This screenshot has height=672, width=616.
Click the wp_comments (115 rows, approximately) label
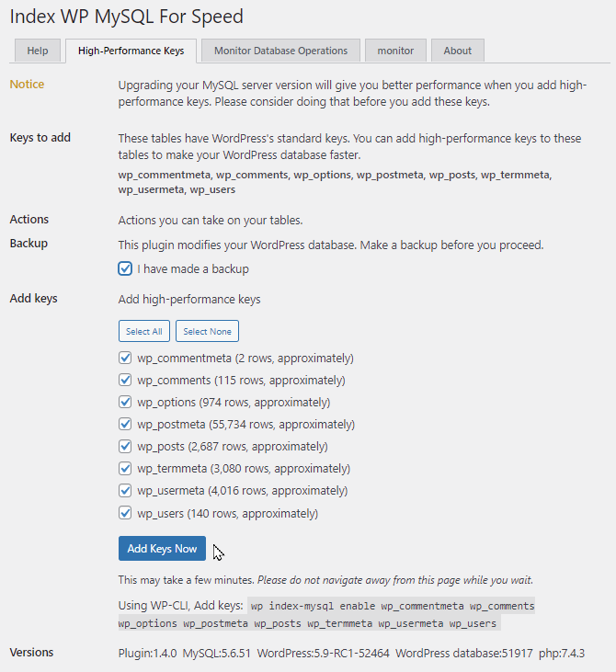[241, 381]
